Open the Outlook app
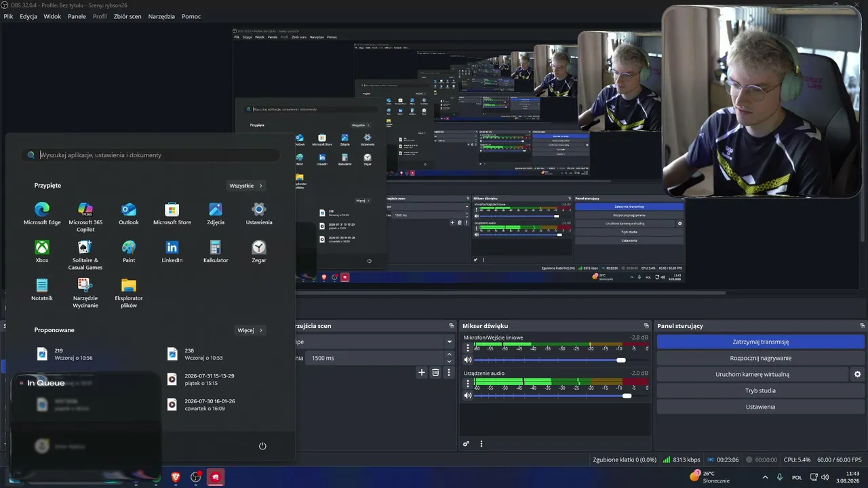 point(129,213)
